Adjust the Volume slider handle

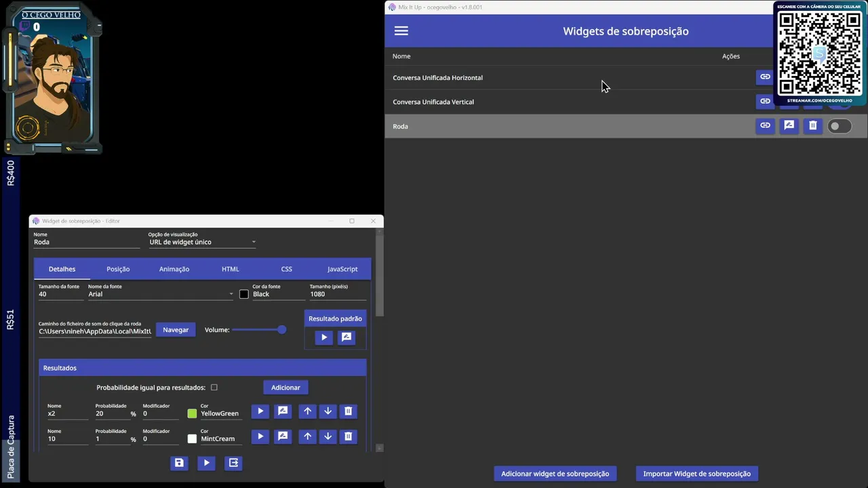[x=281, y=329]
